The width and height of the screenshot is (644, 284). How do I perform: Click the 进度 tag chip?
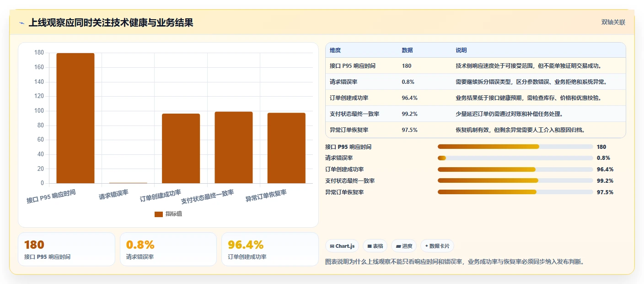404,246
